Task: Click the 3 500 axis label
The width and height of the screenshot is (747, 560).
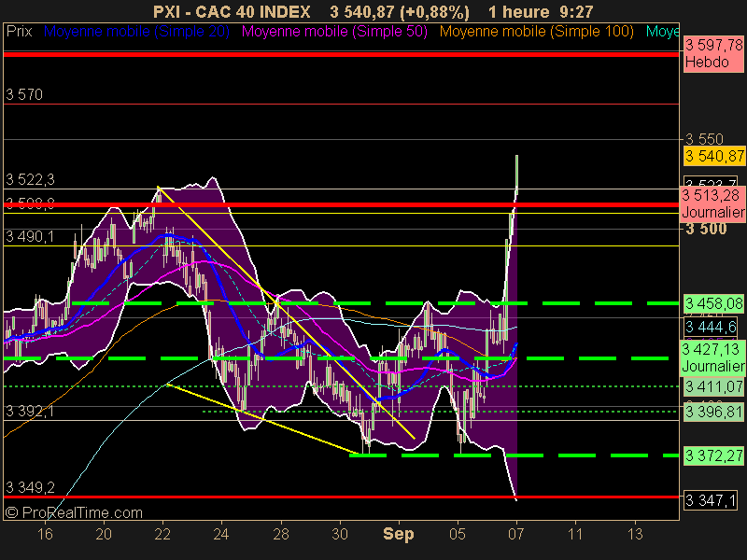Action: [707, 229]
